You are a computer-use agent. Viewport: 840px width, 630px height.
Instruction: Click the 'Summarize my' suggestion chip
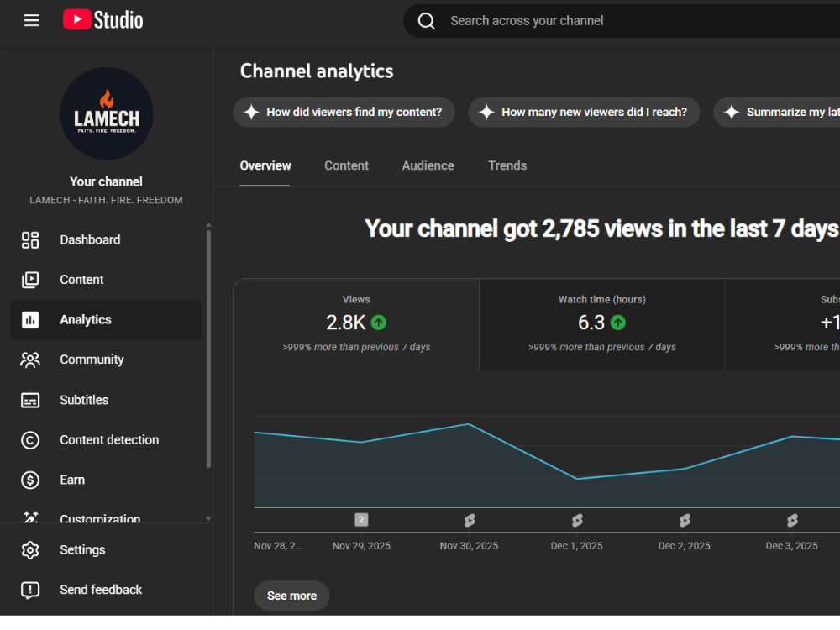pyautogui.click(x=777, y=112)
